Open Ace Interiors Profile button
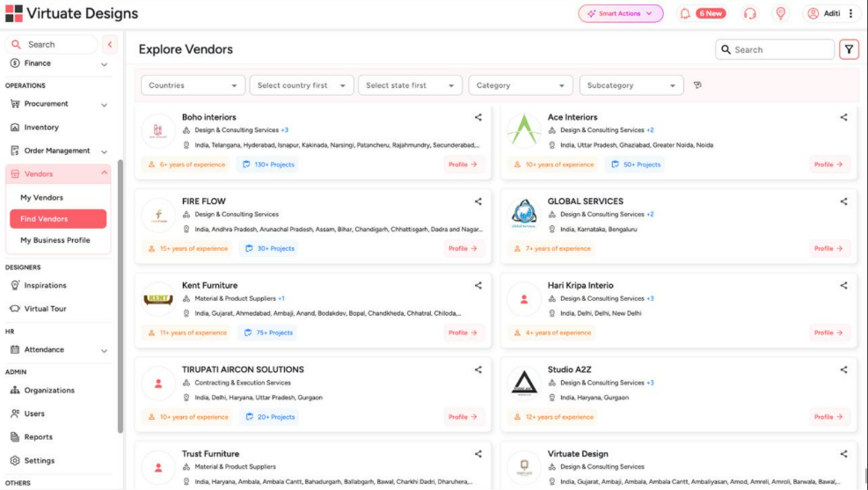This screenshot has height=490, width=868. [828, 165]
